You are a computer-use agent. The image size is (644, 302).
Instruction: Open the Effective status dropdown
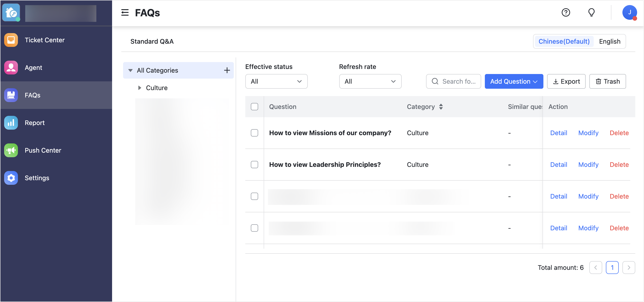point(276,81)
